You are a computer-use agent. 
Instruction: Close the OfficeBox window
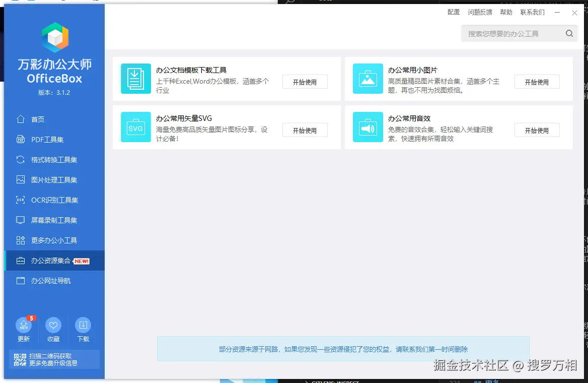(574, 13)
